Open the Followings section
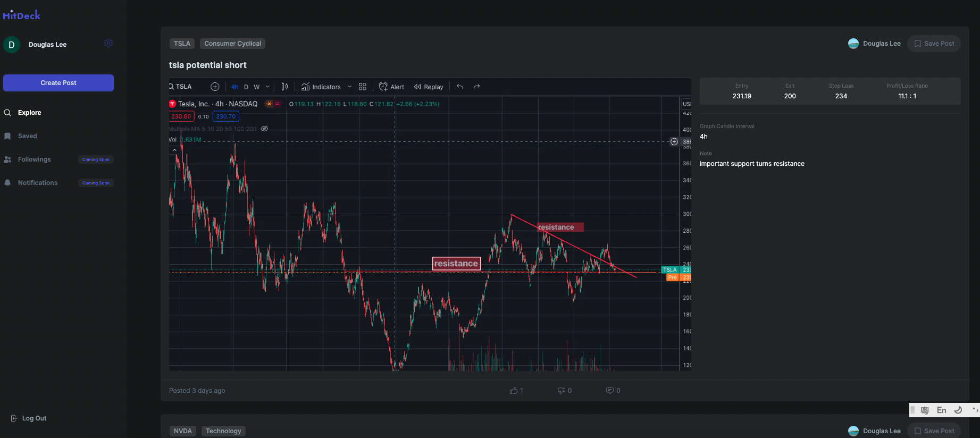 coord(34,159)
